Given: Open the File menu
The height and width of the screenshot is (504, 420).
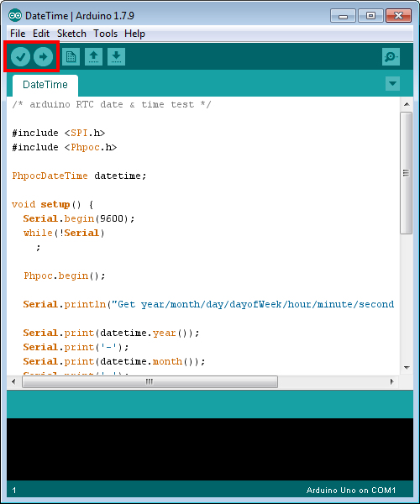Looking at the screenshot, I should [x=18, y=34].
